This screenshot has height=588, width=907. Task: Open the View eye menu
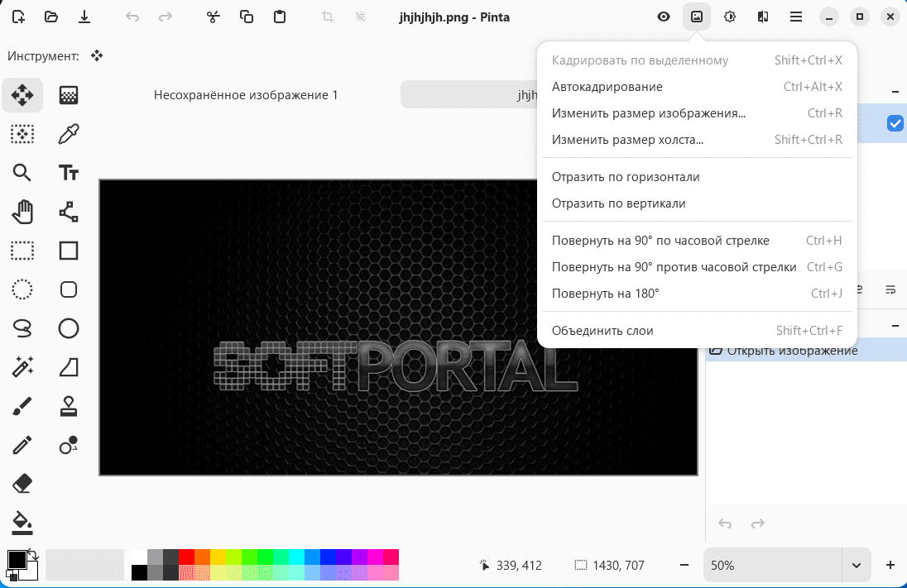pyautogui.click(x=664, y=17)
